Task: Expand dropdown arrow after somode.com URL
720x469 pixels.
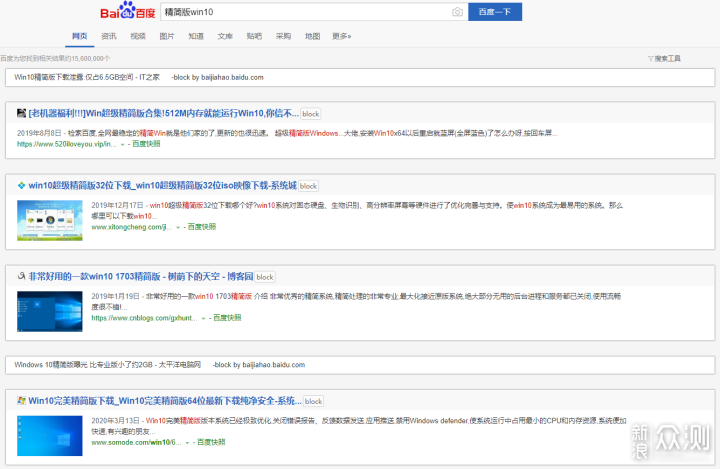Action: point(187,443)
